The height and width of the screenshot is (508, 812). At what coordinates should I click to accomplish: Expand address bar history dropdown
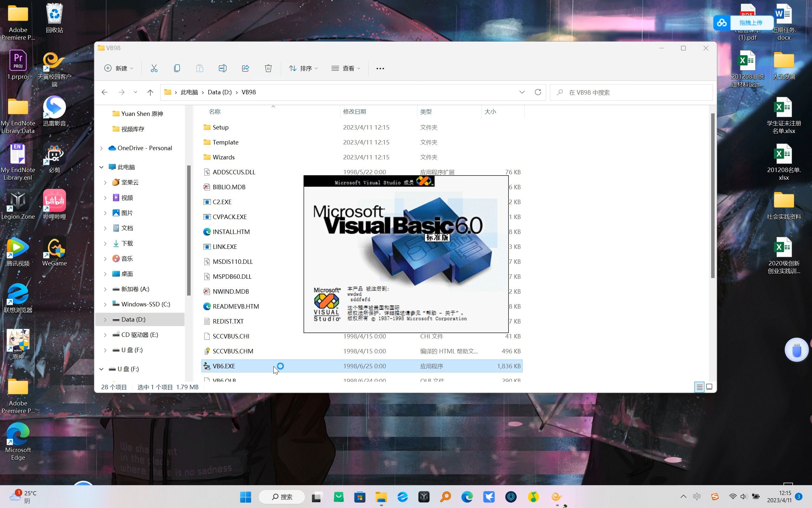[x=522, y=92]
